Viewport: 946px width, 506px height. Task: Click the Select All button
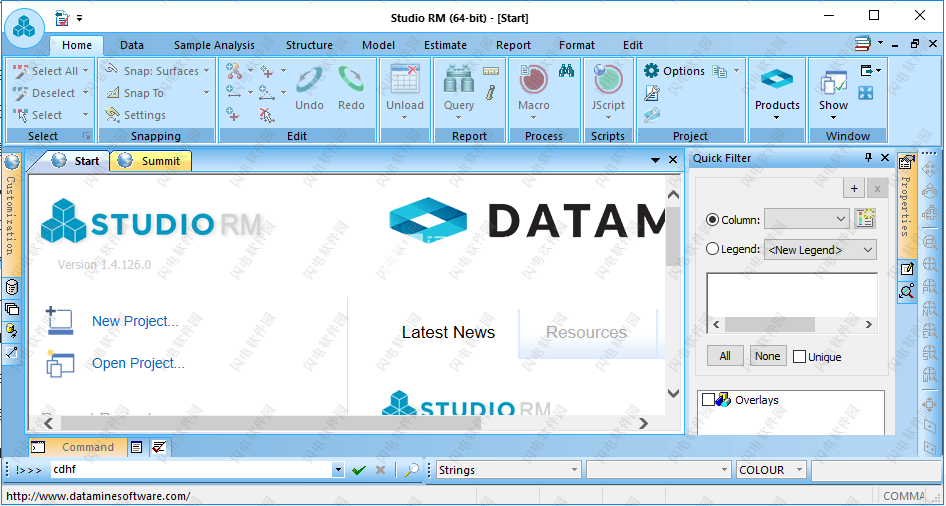click(49, 71)
